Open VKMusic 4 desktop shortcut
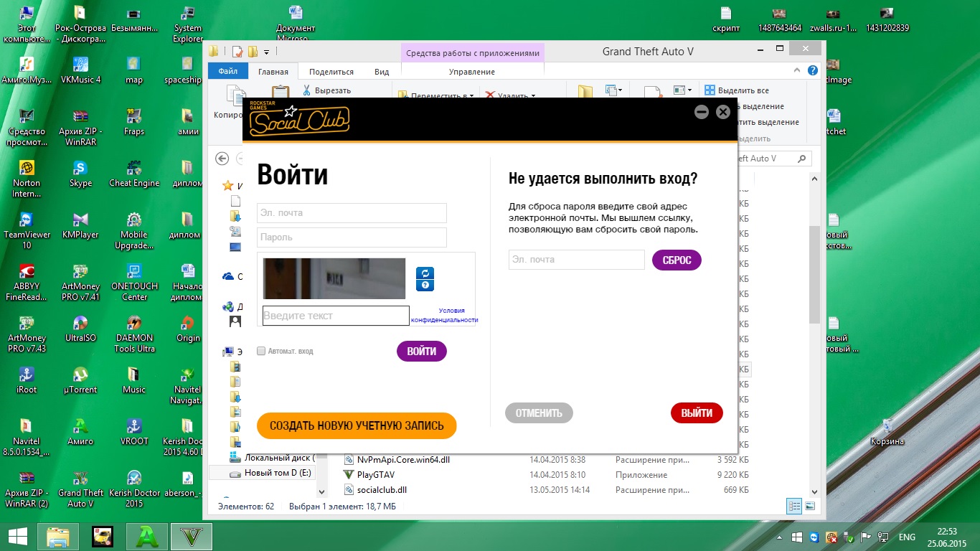 click(x=80, y=69)
